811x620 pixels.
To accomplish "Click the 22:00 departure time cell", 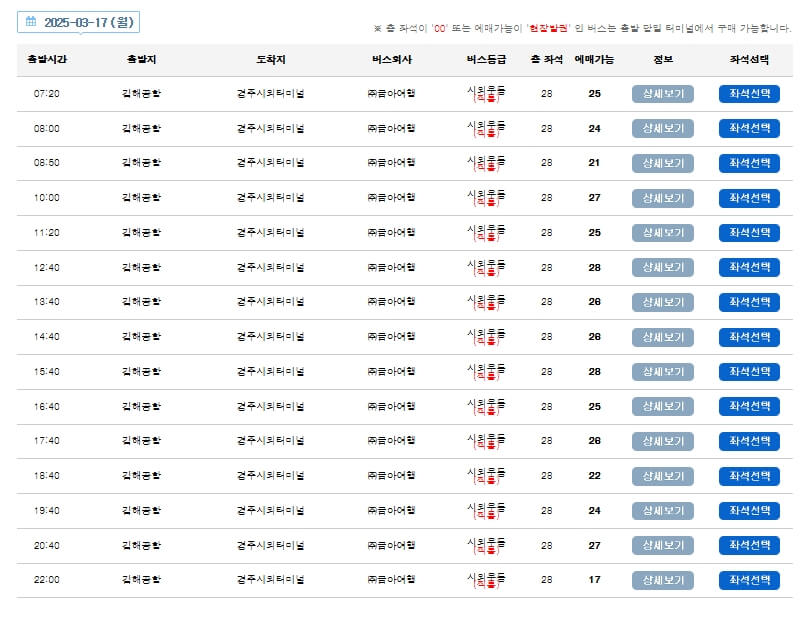I will pos(47,580).
